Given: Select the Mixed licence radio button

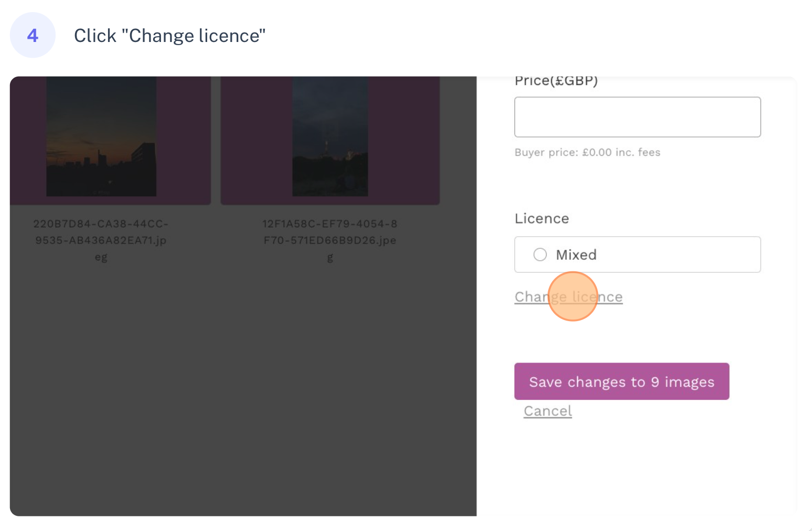Looking at the screenshot, I should [540, 255].
